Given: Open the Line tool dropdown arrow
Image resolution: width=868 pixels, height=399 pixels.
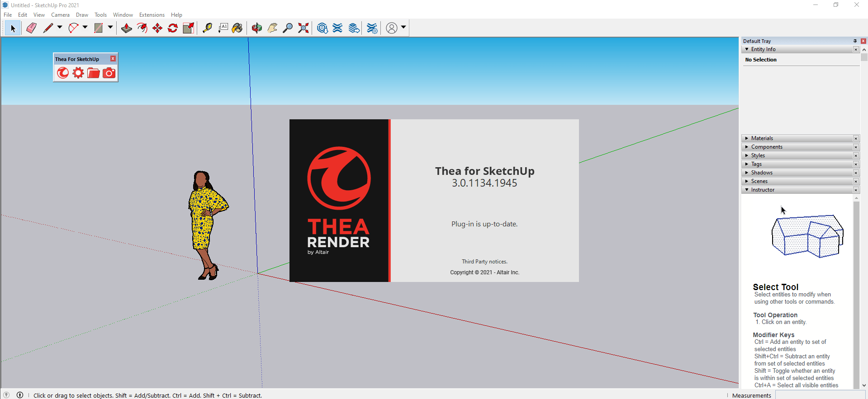Looking at the screenshot, I should [x=59, y=28].
